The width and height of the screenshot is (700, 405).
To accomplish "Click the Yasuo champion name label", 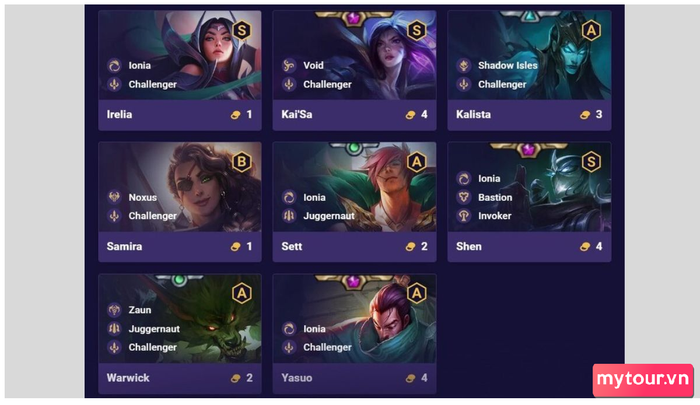I will [296, 378].
